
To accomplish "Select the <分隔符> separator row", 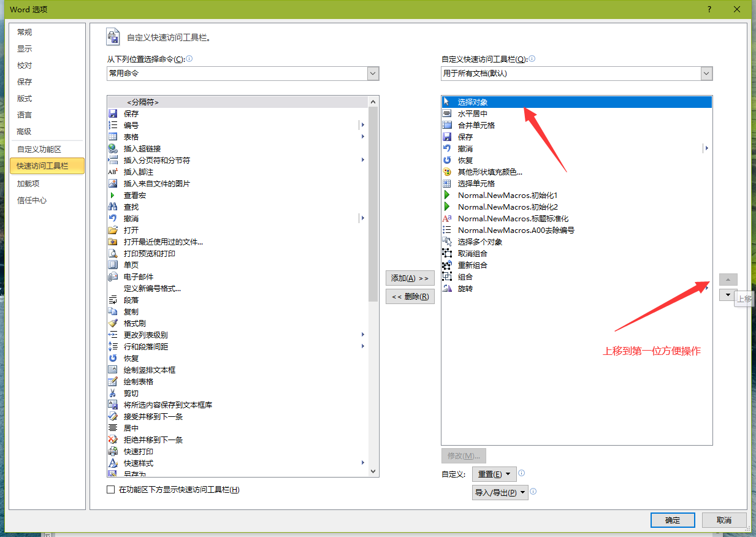I will pos(237,102).
